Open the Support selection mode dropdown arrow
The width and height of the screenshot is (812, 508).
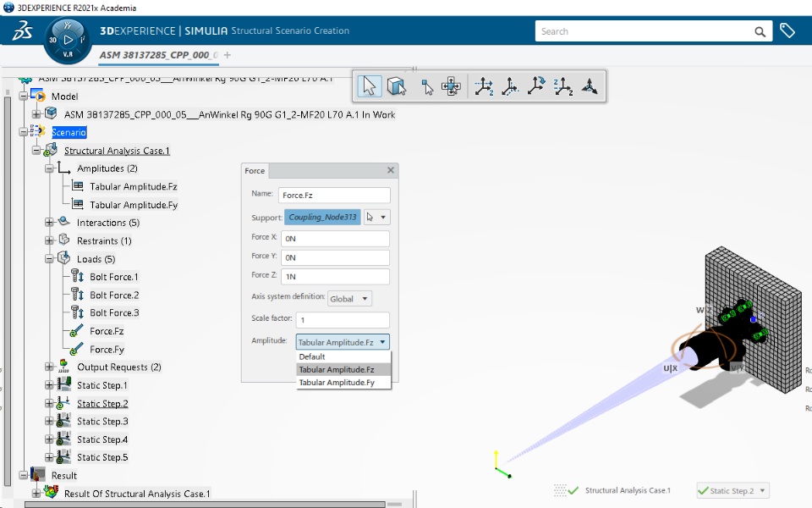tap(383, 218)
